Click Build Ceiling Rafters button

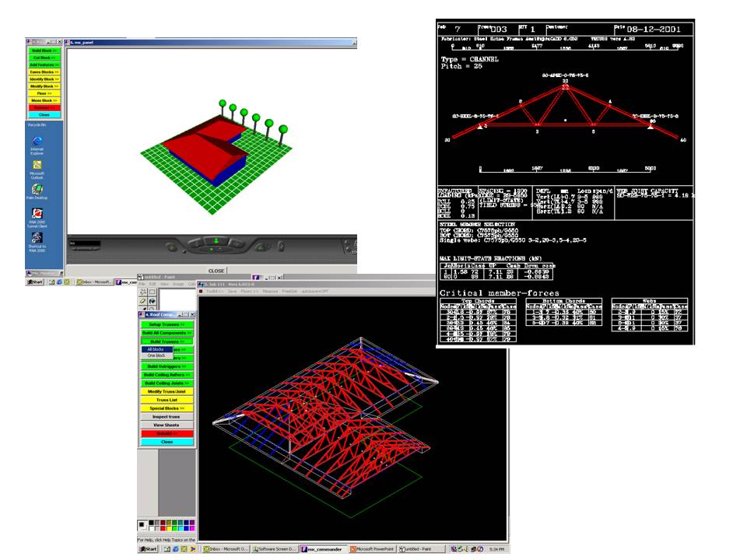(x=167, y=375)
